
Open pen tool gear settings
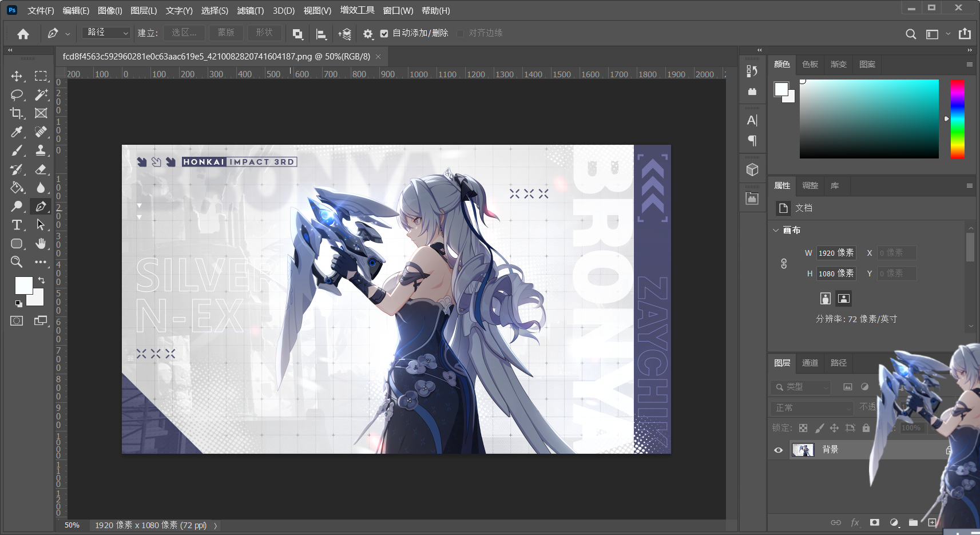click(368, 34)
